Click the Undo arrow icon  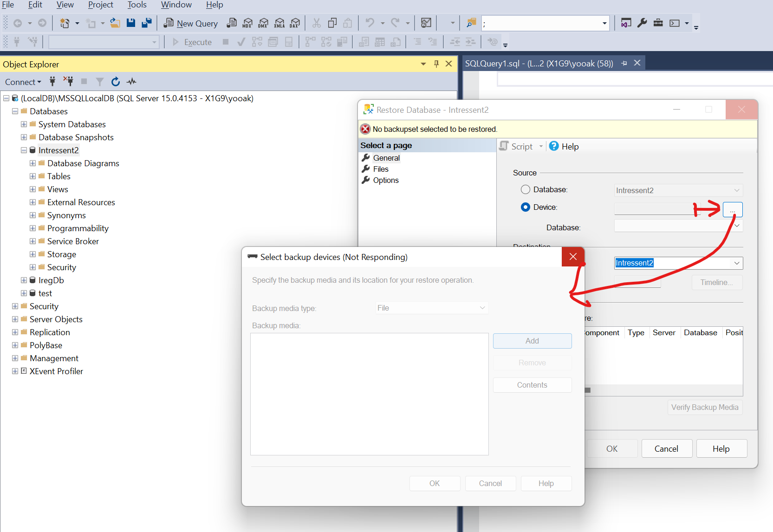(370, 23)
